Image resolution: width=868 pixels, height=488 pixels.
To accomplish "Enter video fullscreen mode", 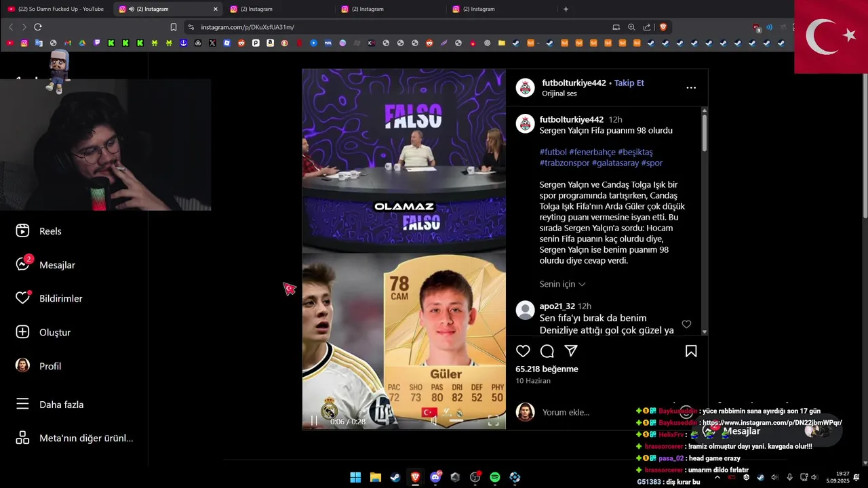I will [x=493, y=421].
